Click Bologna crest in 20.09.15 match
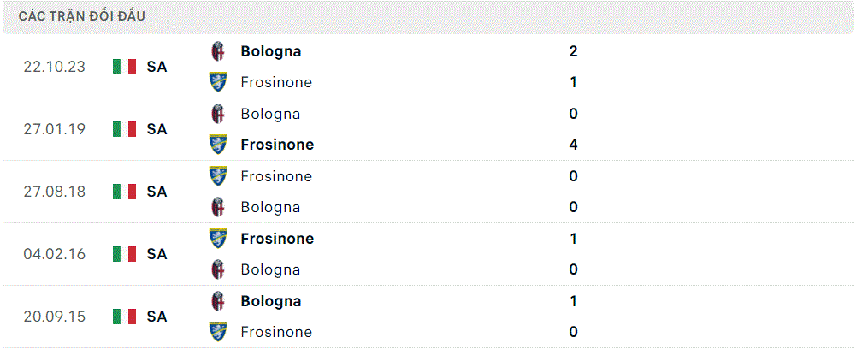Image resolution: width=868 pixels, height=355 pixels. [x=218, y=301]
